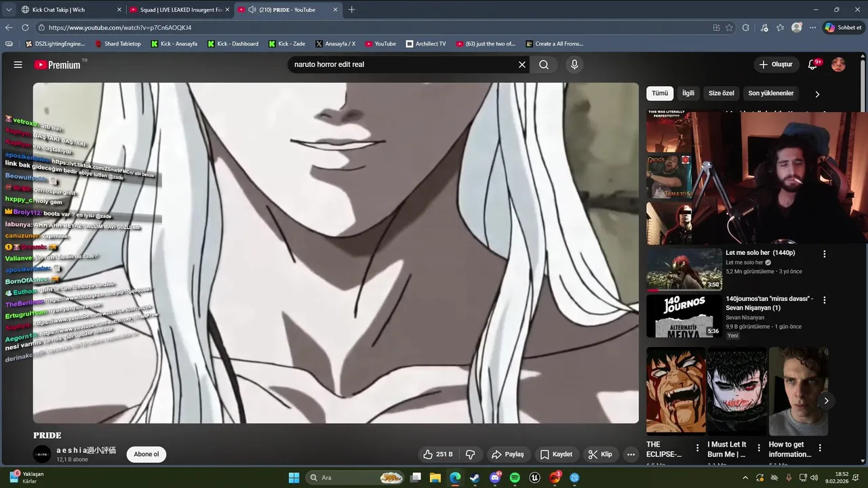The height and width of the screenshot is (488, 868).
Task: Select the İlgili filter chip
Action: tap(688, 93)
